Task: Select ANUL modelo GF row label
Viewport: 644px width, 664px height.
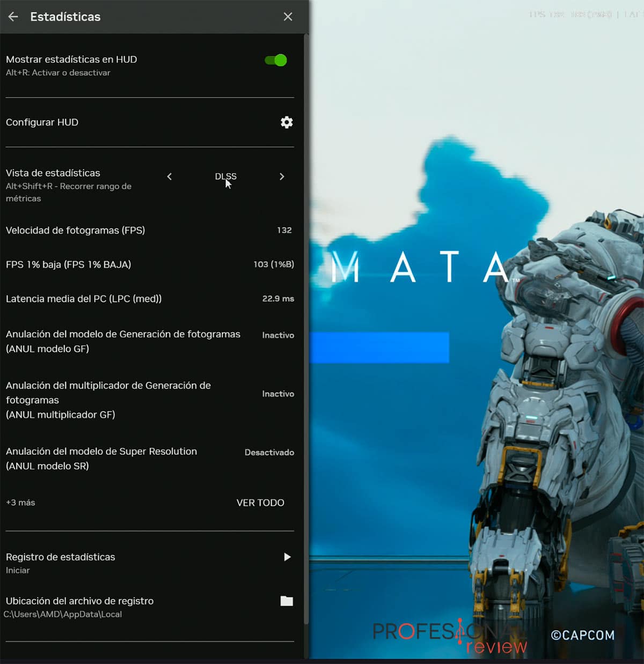Action: coord(123,341)
